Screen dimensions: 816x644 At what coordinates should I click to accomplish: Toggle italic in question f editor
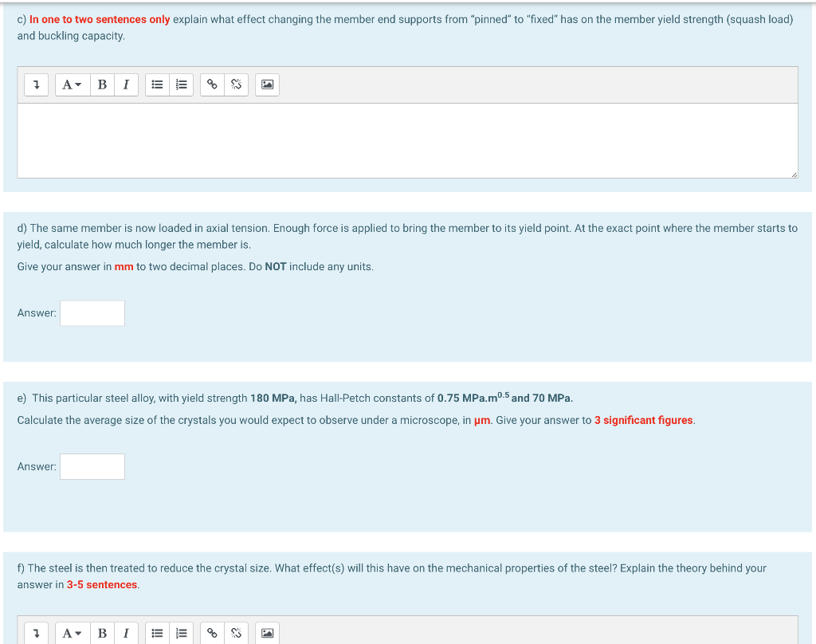126,633
